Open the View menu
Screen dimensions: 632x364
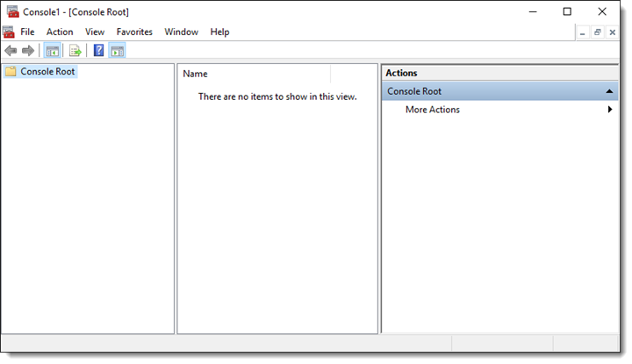pos(95,32)
